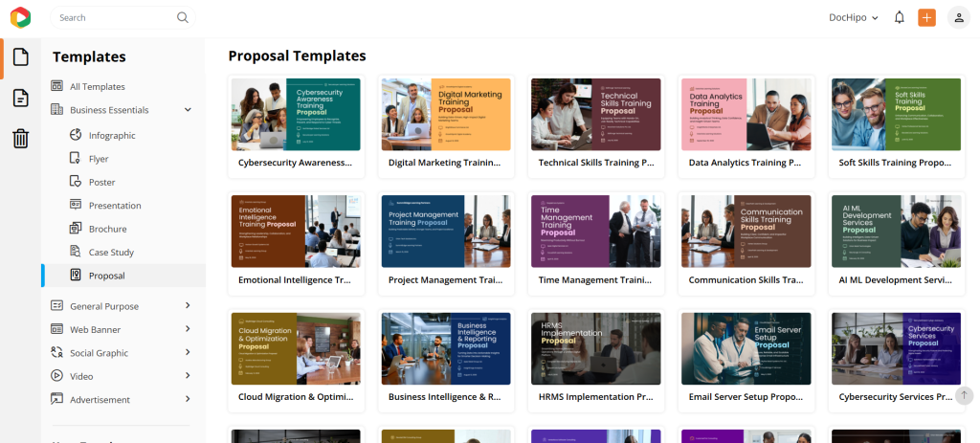Image resolution: width=980 pixels, height=443 pixels.
Task: Open Cybersecurity Services Proposal thumbnail
Action: [896, 348]
